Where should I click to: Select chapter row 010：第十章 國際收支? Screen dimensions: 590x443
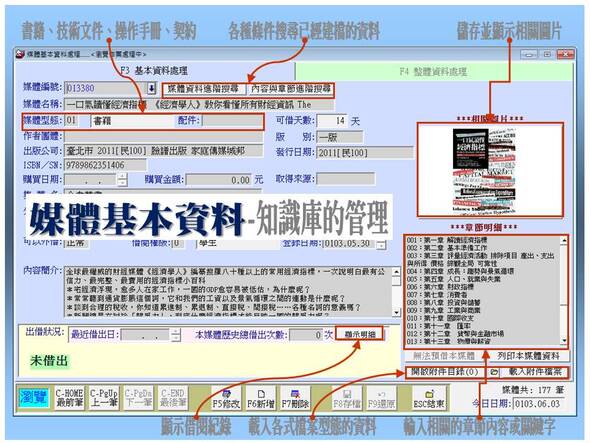[440, 318]
